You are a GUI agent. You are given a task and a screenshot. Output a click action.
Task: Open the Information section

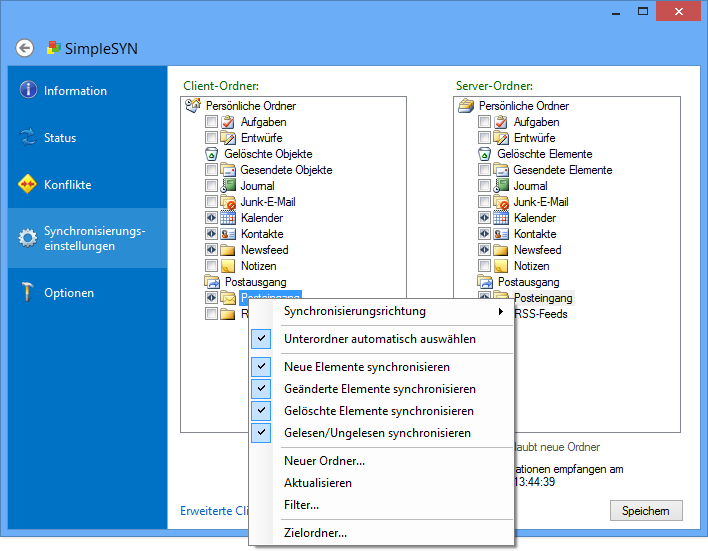pyautogui.click(x=88, y=90)
